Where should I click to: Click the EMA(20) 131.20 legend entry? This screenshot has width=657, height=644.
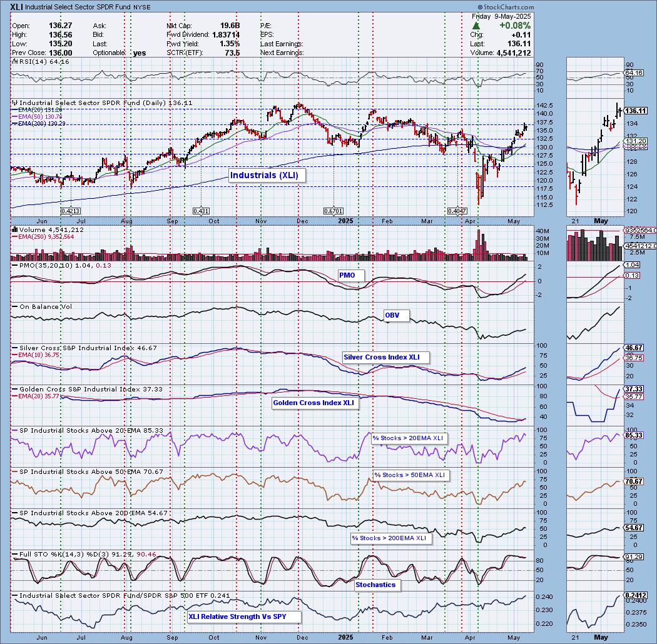coord(37,110)
